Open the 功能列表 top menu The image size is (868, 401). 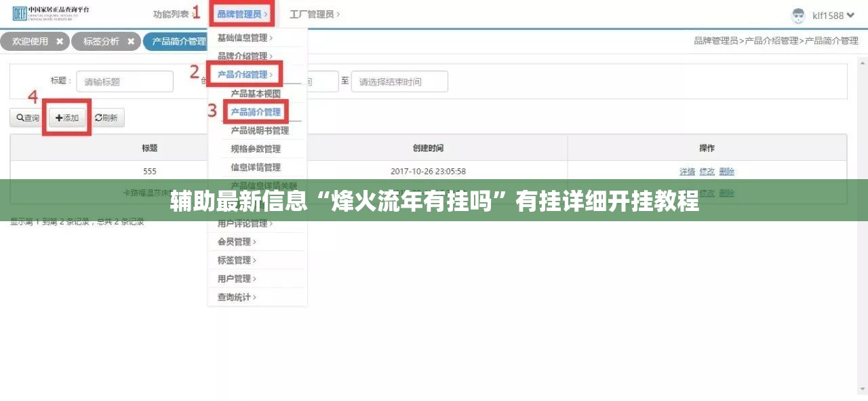point(172,14)
